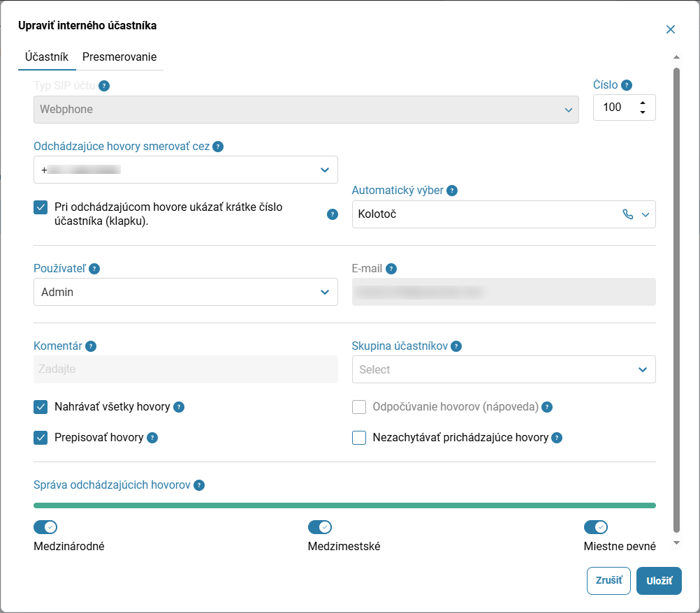
Task: Click the scrollbar up arrow
Action: (x=676, y=57)
